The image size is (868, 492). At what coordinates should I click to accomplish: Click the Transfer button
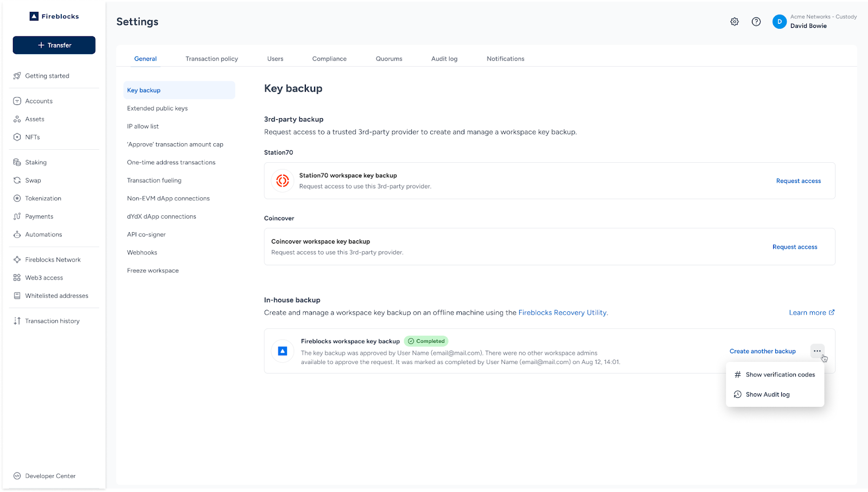coord(54,45)
